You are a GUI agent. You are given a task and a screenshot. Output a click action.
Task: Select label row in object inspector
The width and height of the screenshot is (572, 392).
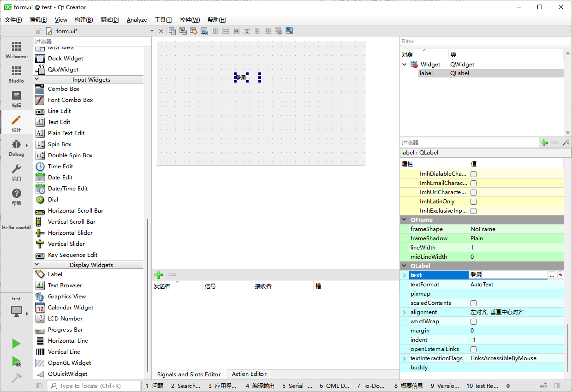[482, 73]
